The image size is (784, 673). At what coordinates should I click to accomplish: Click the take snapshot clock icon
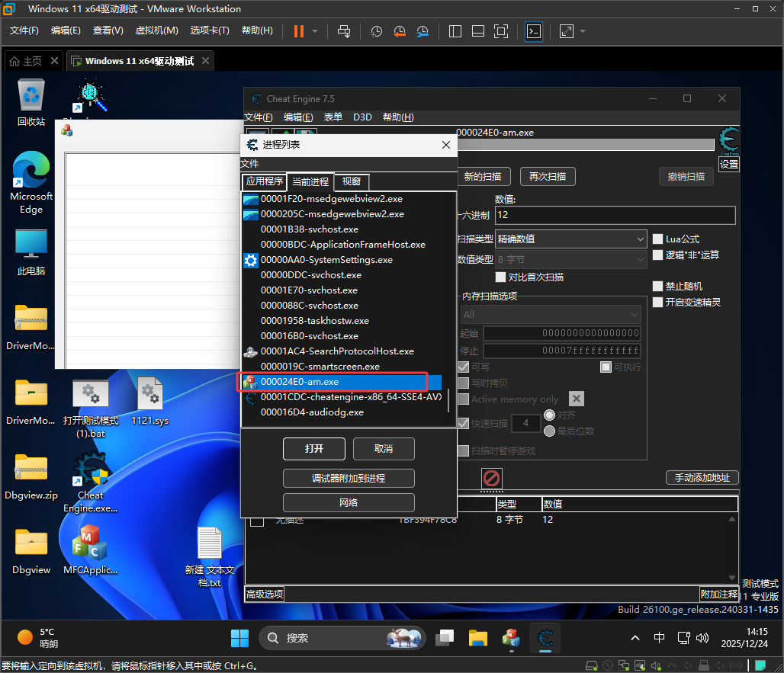click(x=376, y=31)
